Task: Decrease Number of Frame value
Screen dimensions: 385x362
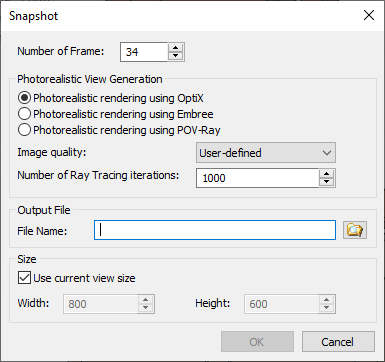Action: (x=176, y=56)
